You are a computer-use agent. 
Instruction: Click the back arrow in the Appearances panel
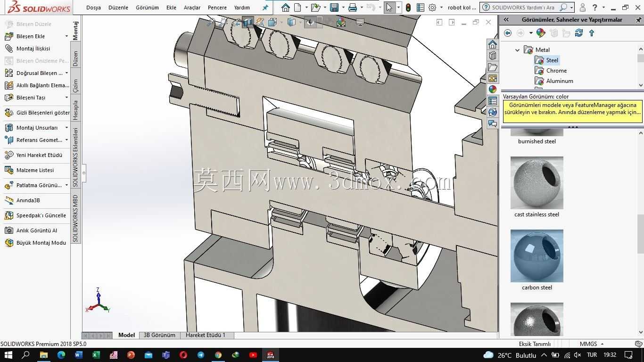(x=508, y=33)
